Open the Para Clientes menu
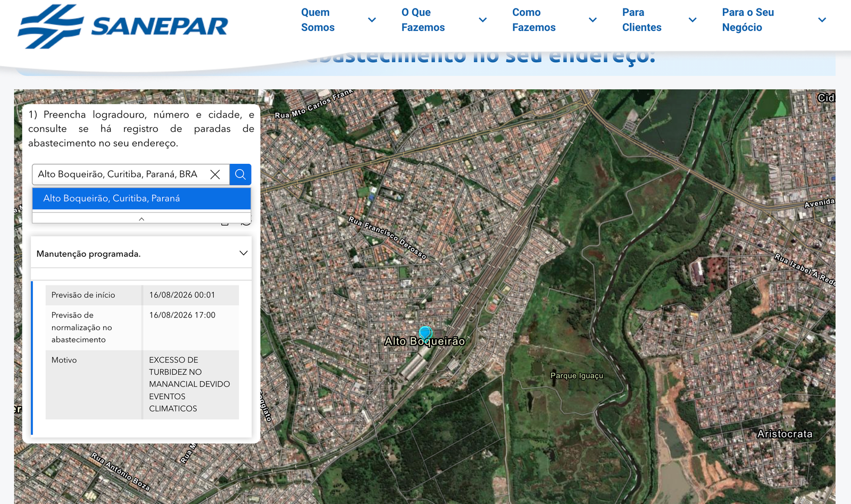Image resolution: width=851 pixels, height=504 pixels. 660,20
